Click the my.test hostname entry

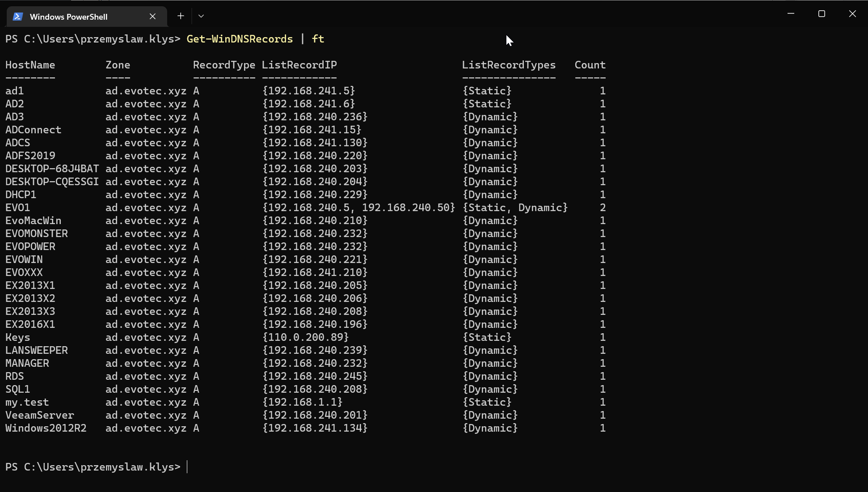click(x=27, y=402)
